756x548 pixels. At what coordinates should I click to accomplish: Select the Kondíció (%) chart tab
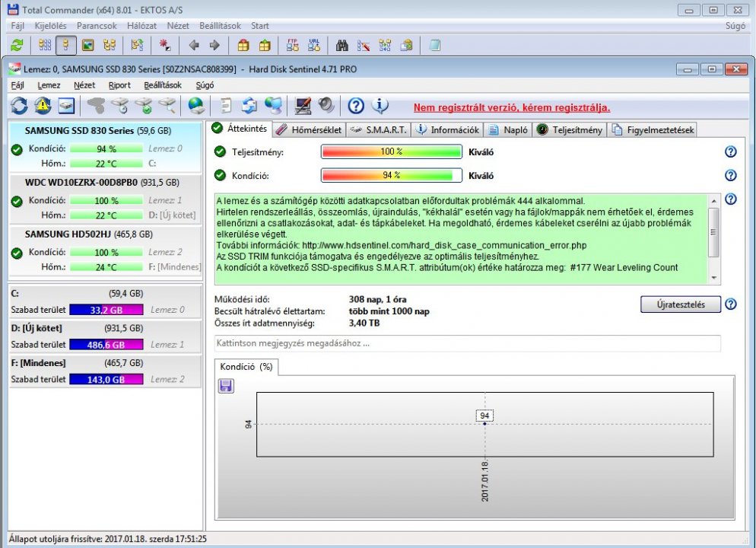[x=246, y=367]
